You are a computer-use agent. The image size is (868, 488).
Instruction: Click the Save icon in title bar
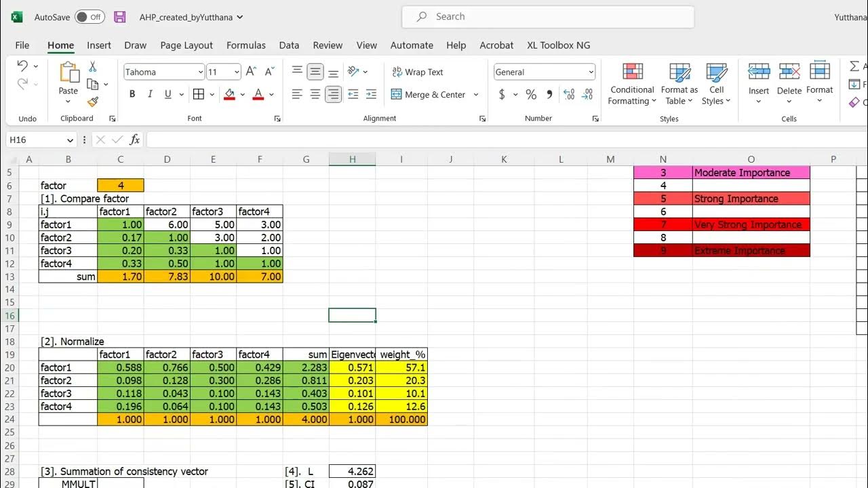point(119,17)
